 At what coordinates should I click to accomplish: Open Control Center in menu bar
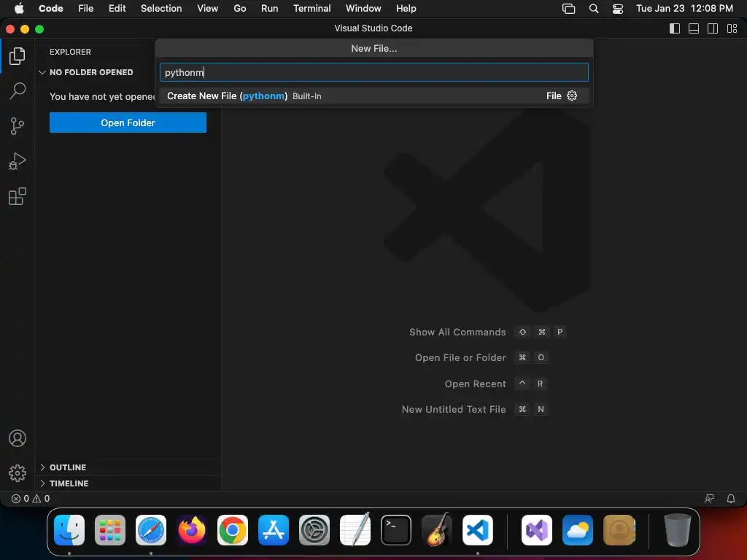click(618, 9)
